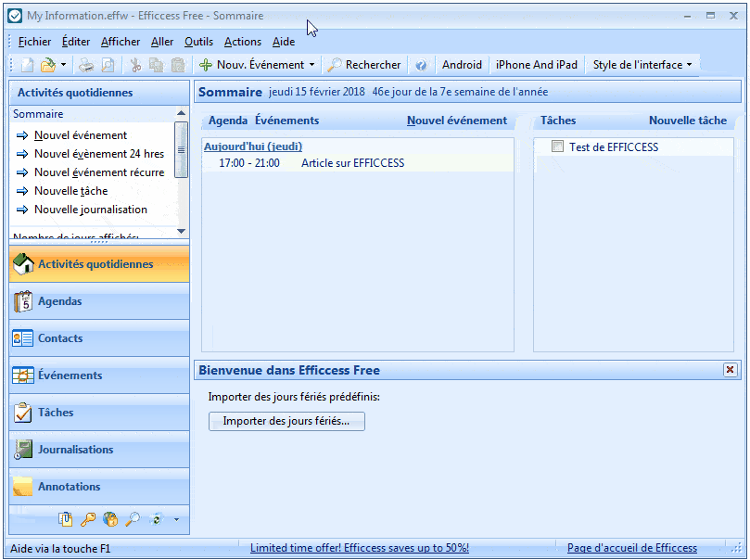
Task: Open the Outils menu
Action: pyautogui.click(x=199, y=42)
